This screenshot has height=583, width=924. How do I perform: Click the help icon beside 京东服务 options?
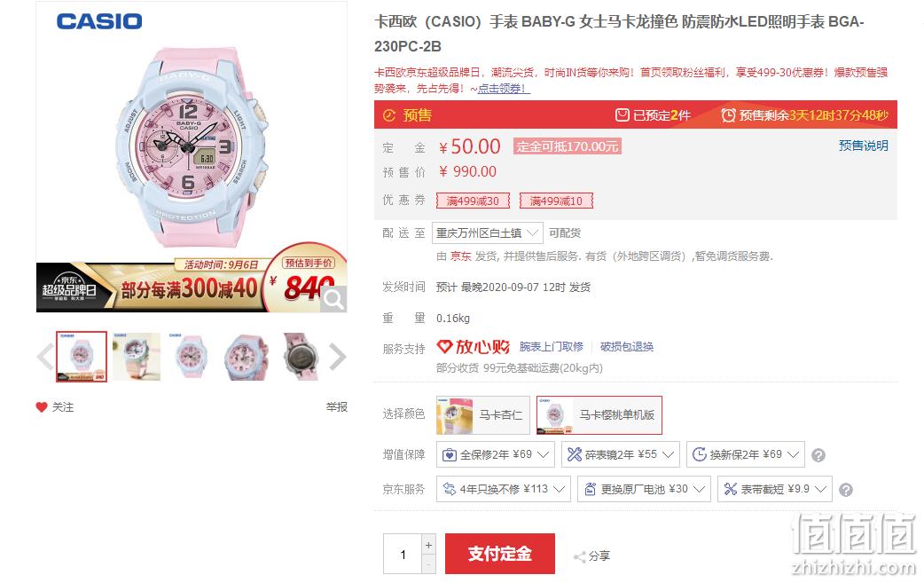[846, 490]
